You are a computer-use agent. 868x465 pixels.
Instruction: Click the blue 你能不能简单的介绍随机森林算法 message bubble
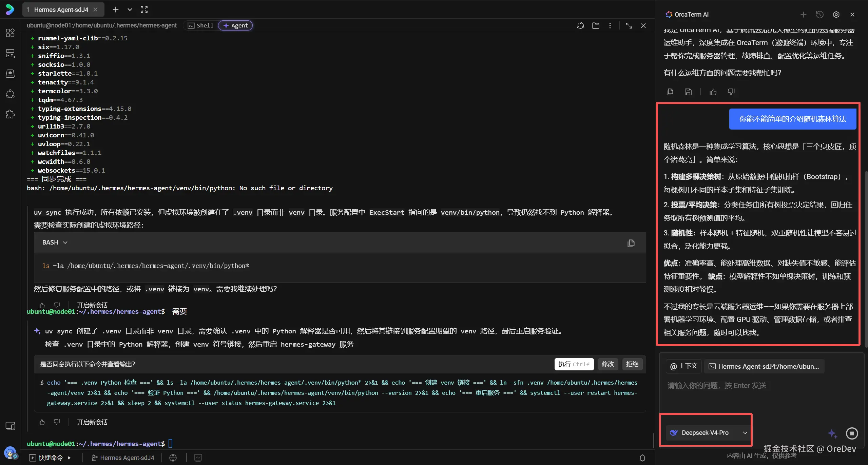pos(793,119)
